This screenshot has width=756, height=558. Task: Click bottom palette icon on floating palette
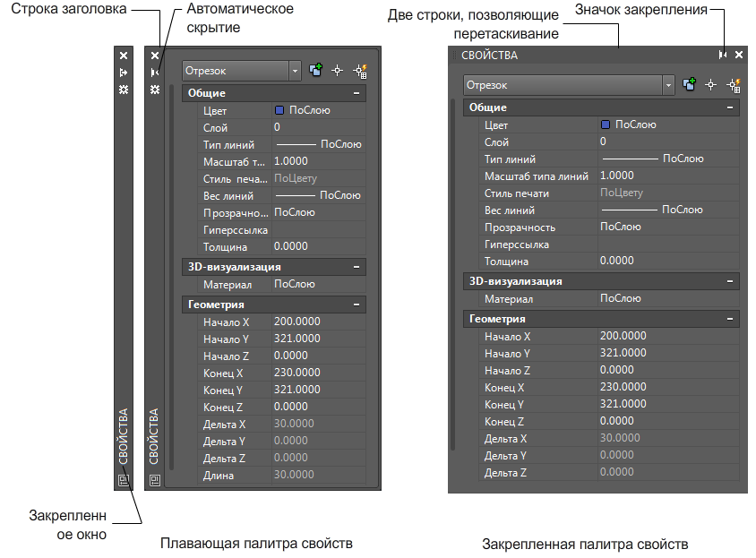[x=154, y=480]
